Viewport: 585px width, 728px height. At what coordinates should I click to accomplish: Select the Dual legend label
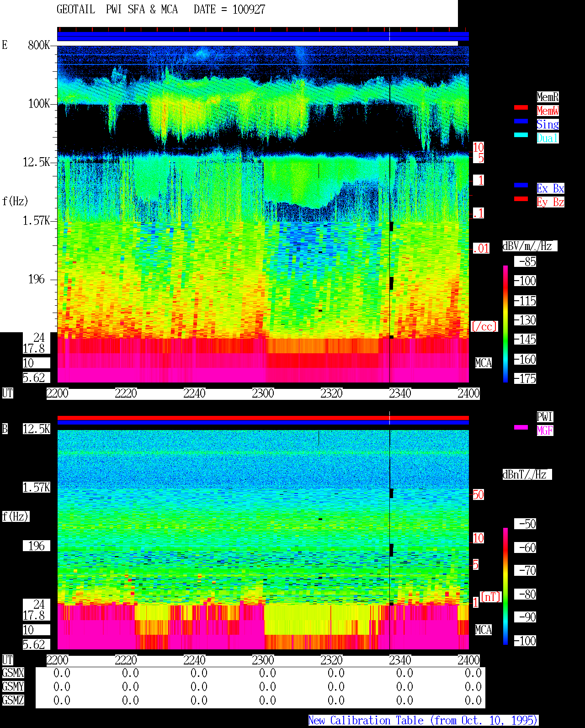click(548, 138)
